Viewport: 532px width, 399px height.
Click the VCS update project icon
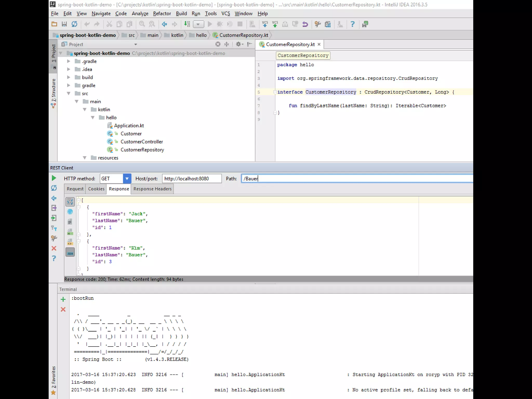(265, 24)
